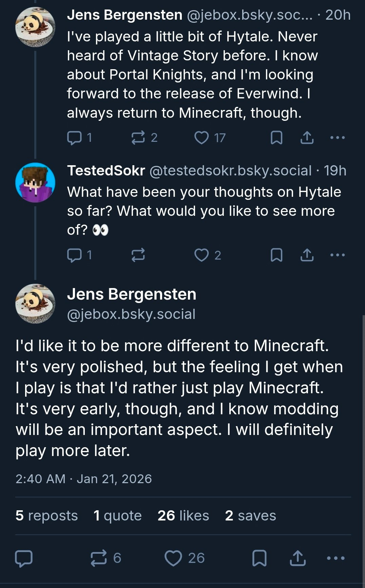Open repost menu on the main post
Screen dimensions: 365x588
(99, 558)
